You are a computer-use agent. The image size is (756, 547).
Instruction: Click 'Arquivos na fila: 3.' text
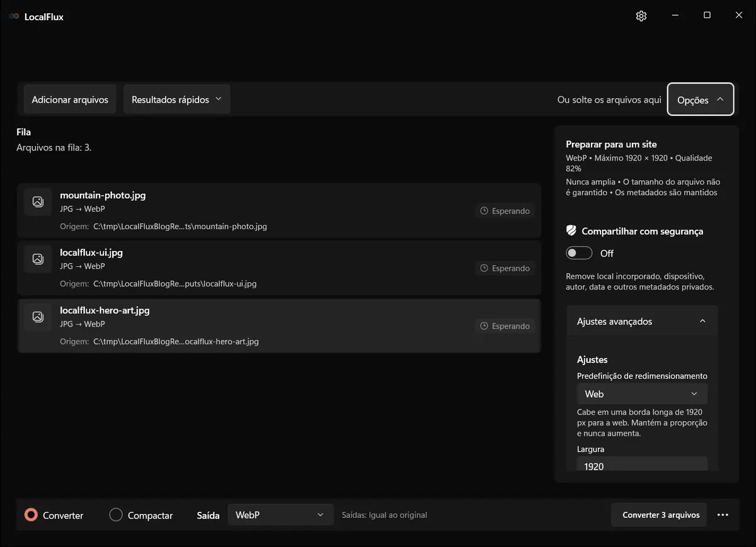point(54,148)
